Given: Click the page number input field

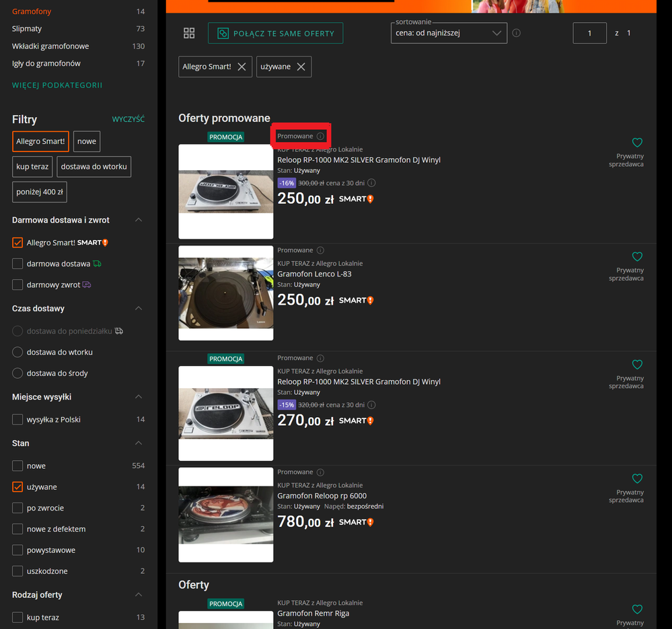Looking at the screenshot, I should 589,33.
